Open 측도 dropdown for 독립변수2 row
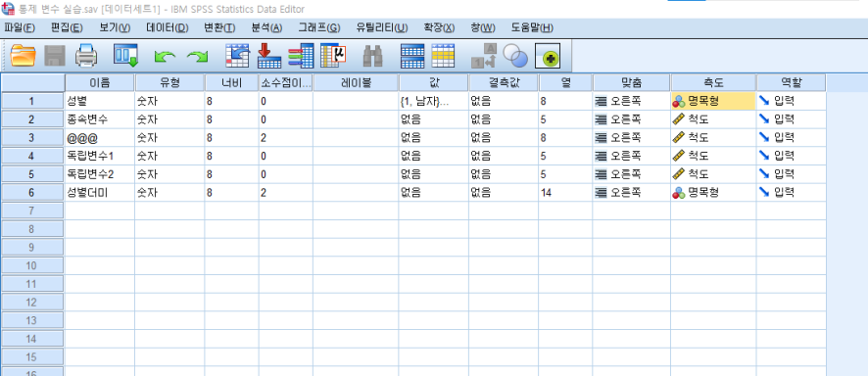868x376 pixels. pos(713,174)
